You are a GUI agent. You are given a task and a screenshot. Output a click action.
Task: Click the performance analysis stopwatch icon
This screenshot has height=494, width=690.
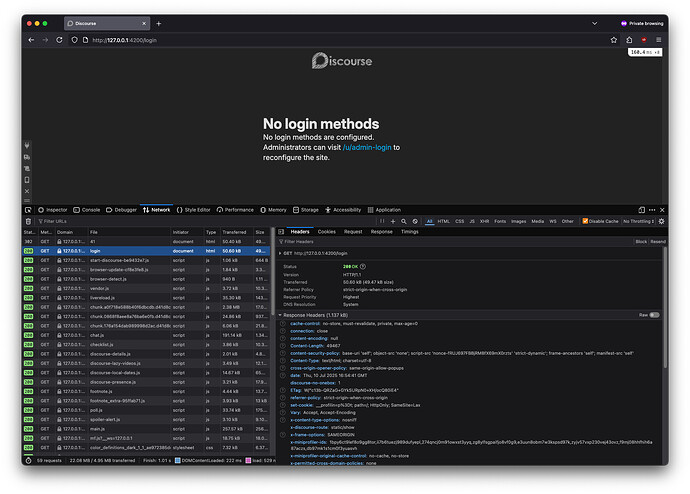click(28, 461)
